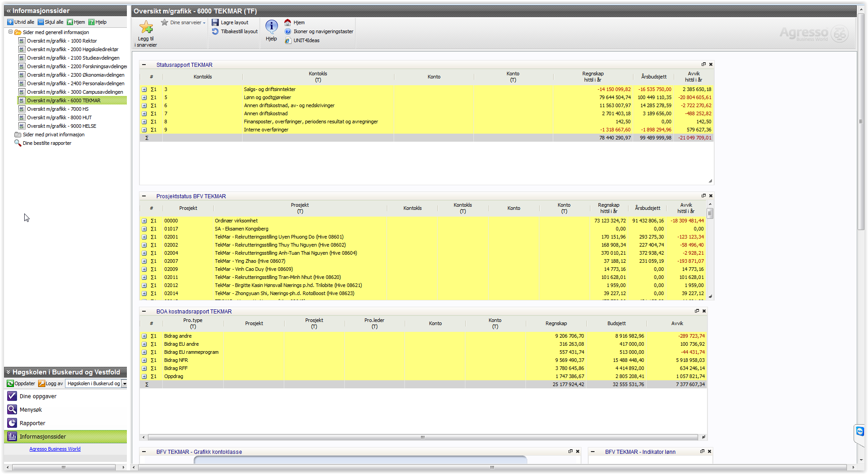Viewport: 868px width, 474px height.
Task: Open the Høgskolen i Buskerud company dropdown
Action: pos(125,383)
